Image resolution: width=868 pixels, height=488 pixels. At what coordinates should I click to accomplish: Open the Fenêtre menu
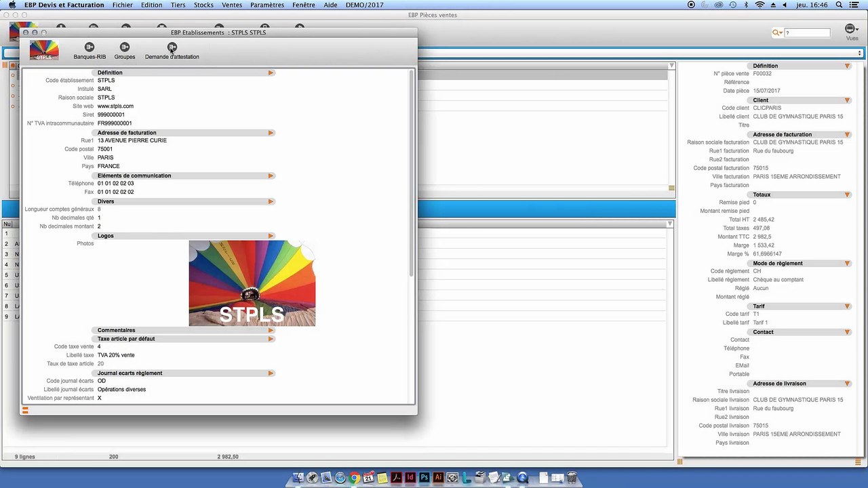click(x=304, y=5)
